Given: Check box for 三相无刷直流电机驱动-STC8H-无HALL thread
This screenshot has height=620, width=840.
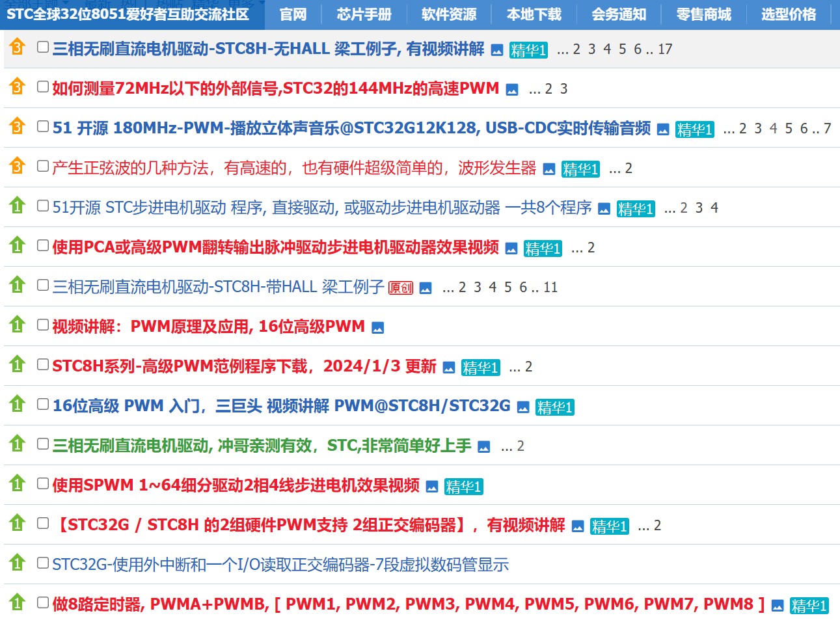Looking at the screenshot, I should [43, 47].
